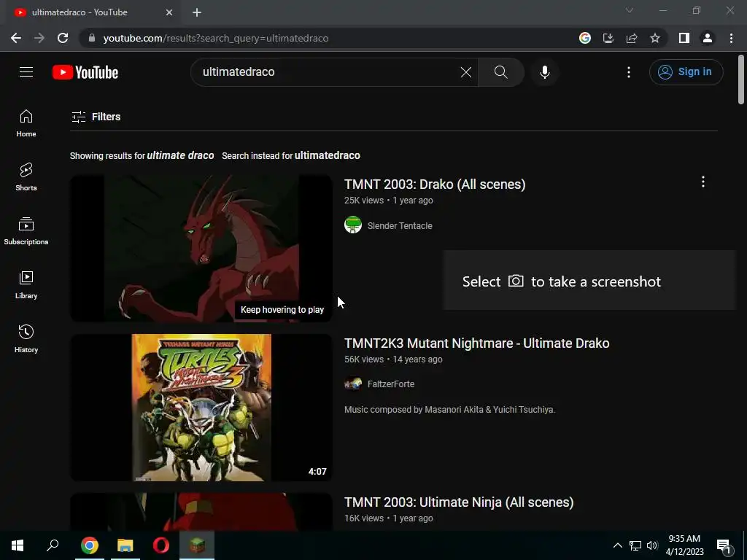The width and height of the screenshot is (747, 560).
Task: Open YouTube settings three-dot menu beside Sign in
Action: click(628, 72)
